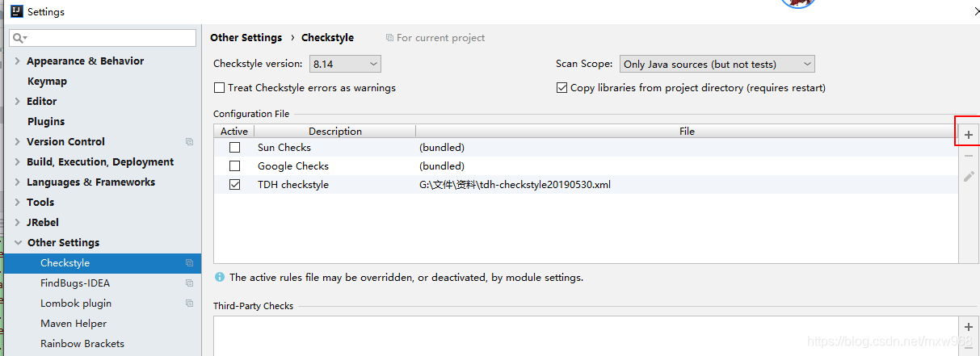The image size is (980, 356).
Task: Remove selected configuration file with minus icon
Action: coord(969,155)
